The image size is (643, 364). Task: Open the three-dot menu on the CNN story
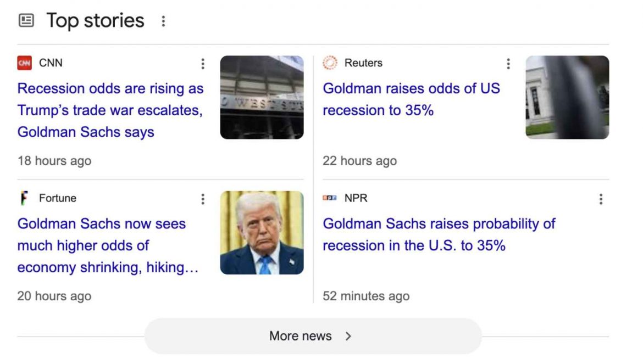pos(203,64)
